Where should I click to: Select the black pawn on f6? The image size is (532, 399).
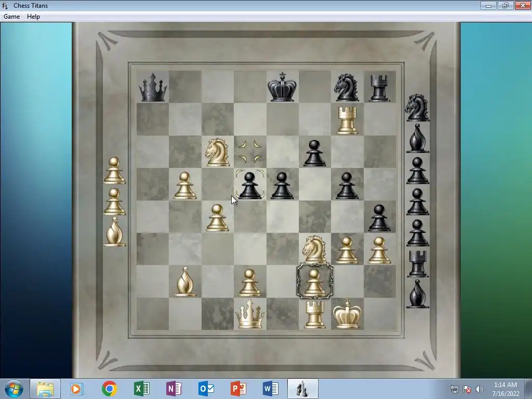coord(314,153)
